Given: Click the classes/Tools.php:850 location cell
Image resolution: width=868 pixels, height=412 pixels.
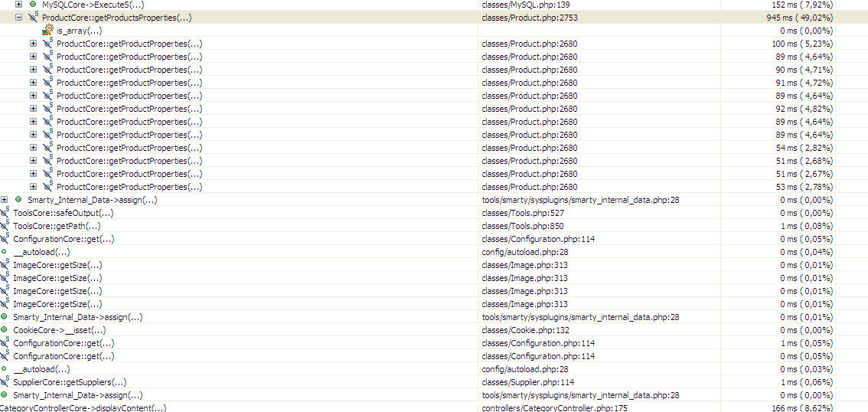Looking at the screenshot, I should tap(521, 226).
